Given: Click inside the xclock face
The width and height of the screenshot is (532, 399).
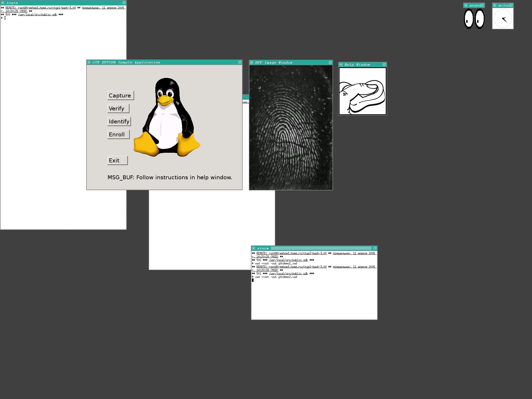Looking at the screenshot, I should click(x=503, y=19).
